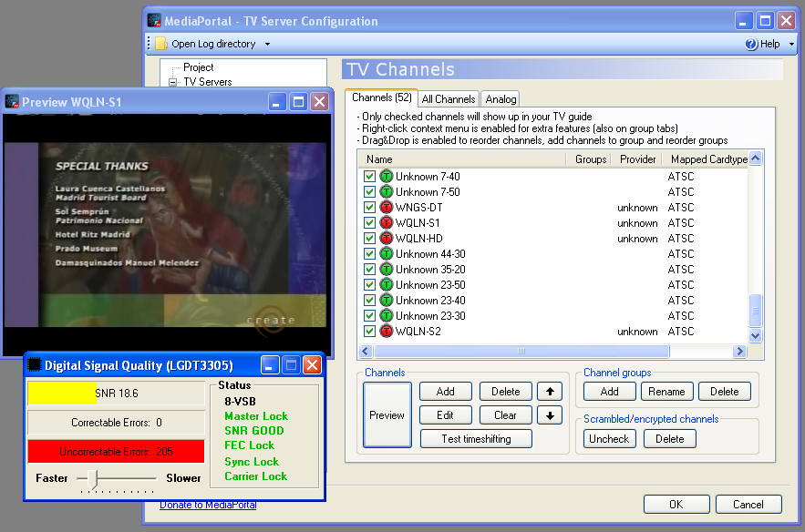Switch to the Channels (52) tab

[382, 97]
